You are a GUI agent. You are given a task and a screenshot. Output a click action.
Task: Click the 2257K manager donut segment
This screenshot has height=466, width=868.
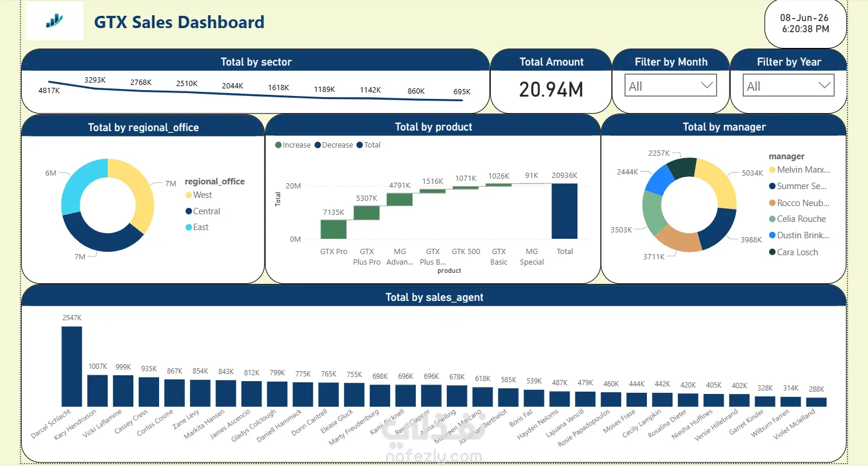click(x=681, y=166)
